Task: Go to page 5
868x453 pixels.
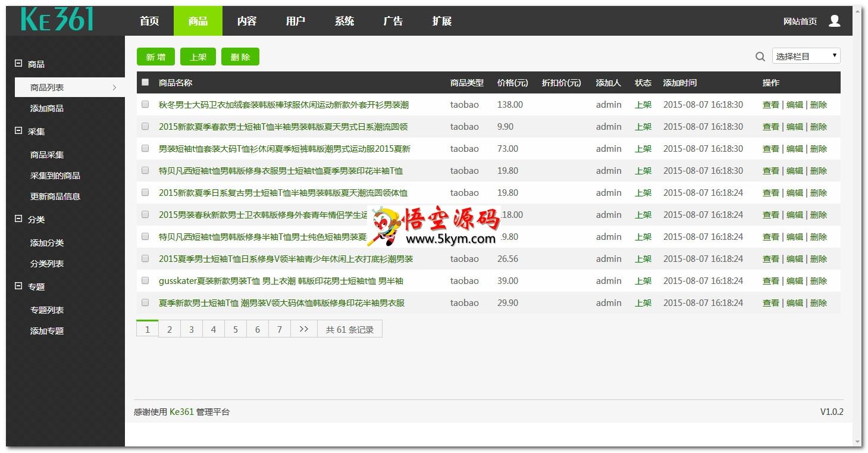Action: [236, 329]
